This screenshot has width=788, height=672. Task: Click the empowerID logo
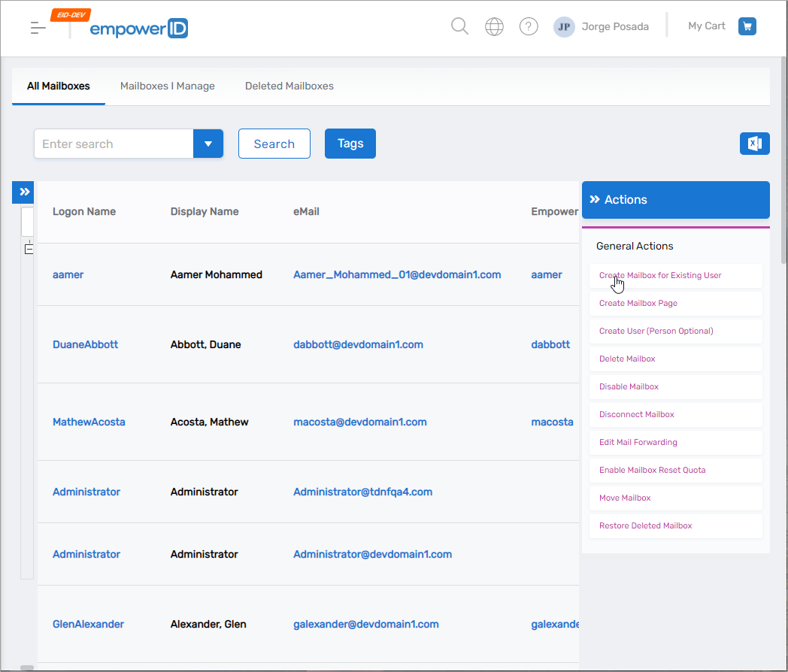point(138,29)
